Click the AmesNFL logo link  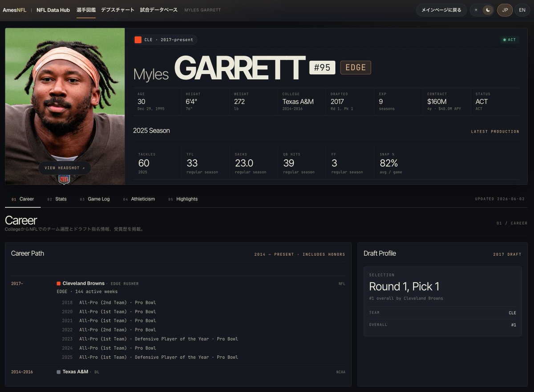14,10
